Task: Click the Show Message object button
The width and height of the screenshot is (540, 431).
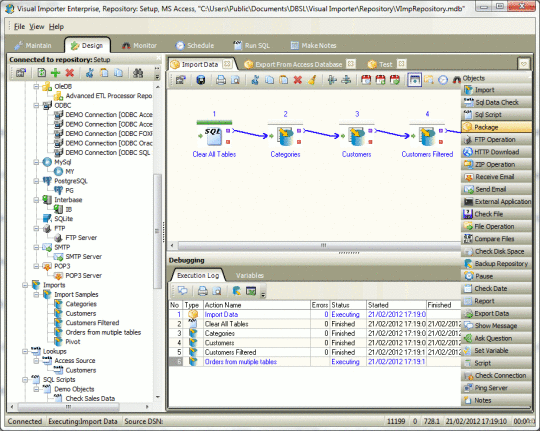Action: pyautogui.click(x=496, y=326)
